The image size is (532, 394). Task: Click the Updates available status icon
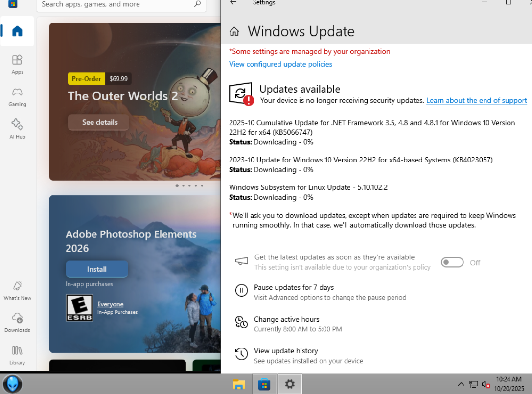tap(241, 93)
